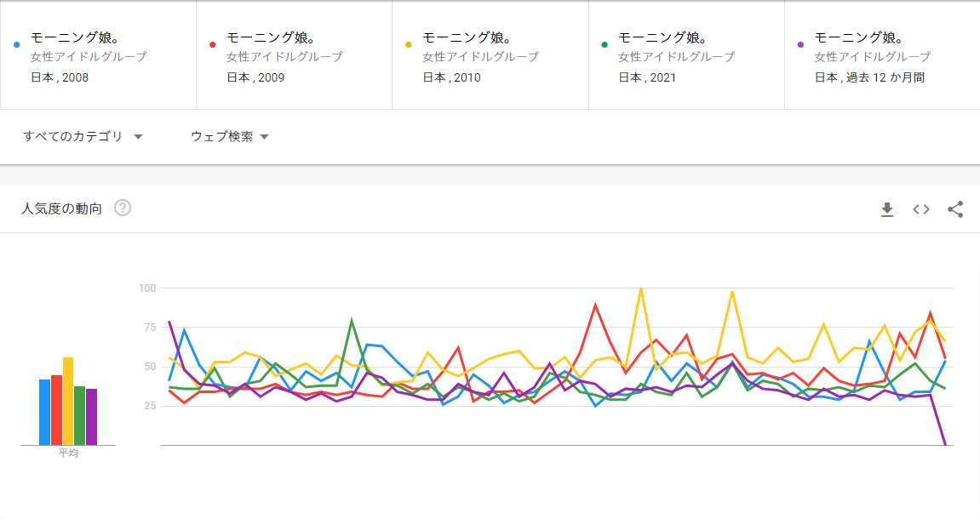Click the share icon for the chart
This screenshot has height=519, width=980.
[955, 209]
